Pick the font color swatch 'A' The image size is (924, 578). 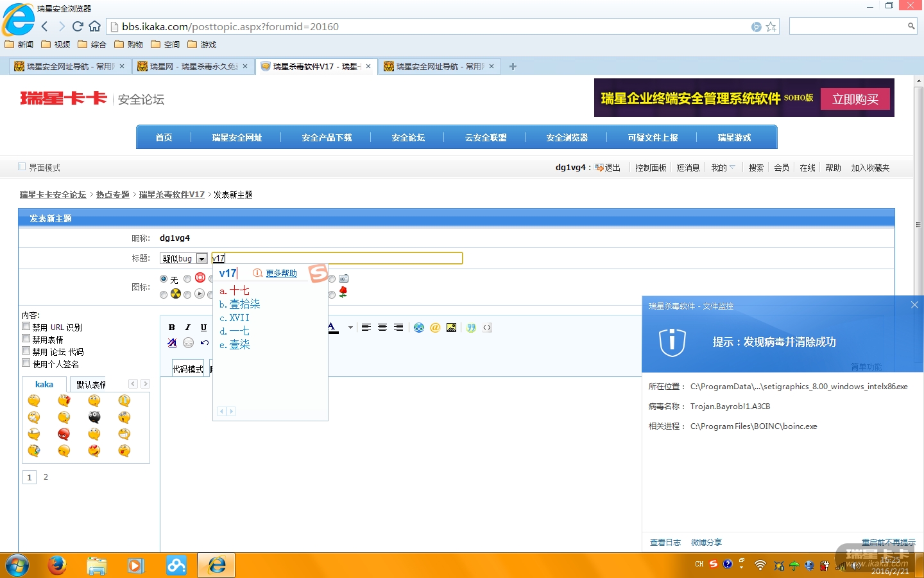333,328
